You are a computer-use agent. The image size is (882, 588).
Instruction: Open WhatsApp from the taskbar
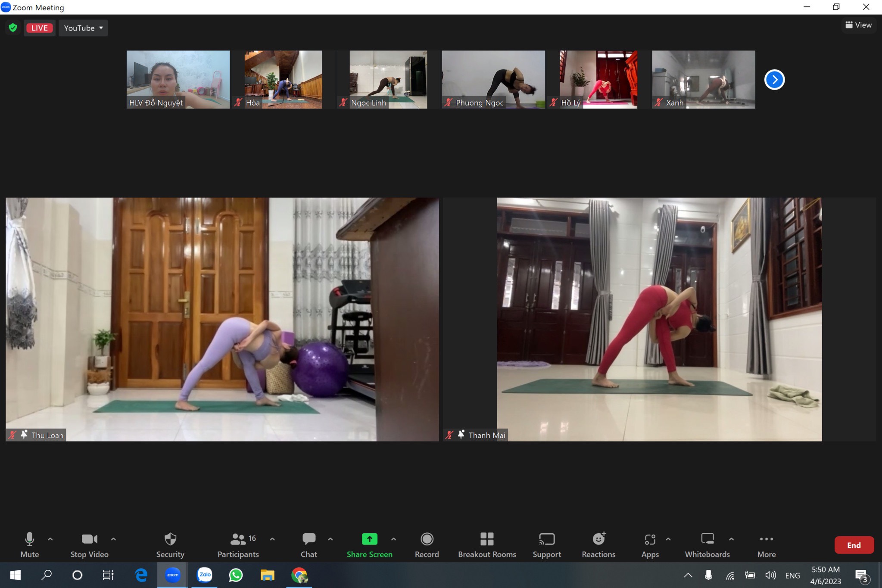pyautogui.click(x=236, y=575)
